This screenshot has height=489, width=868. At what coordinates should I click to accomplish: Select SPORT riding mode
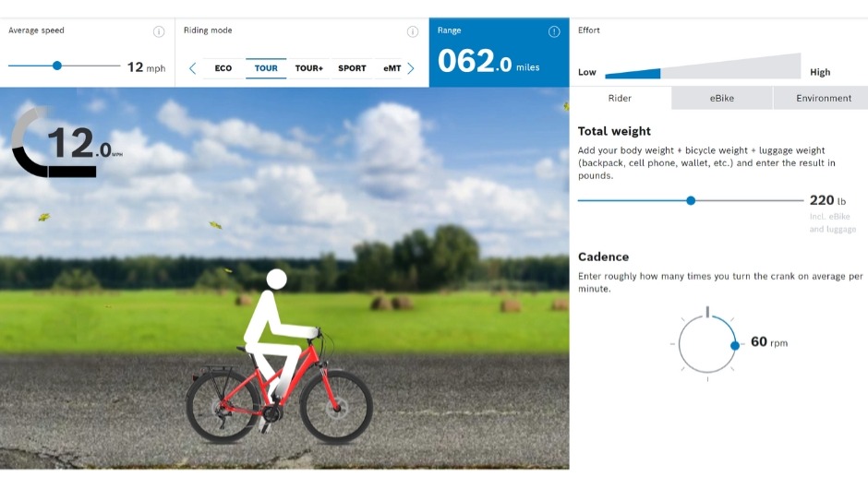(352, 68)
